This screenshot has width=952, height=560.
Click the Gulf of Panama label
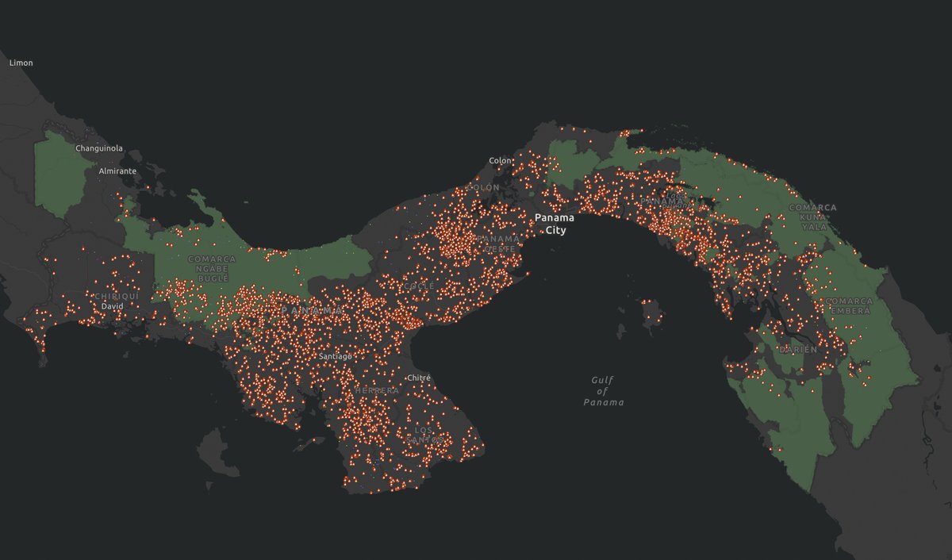[x=603, y=391]
